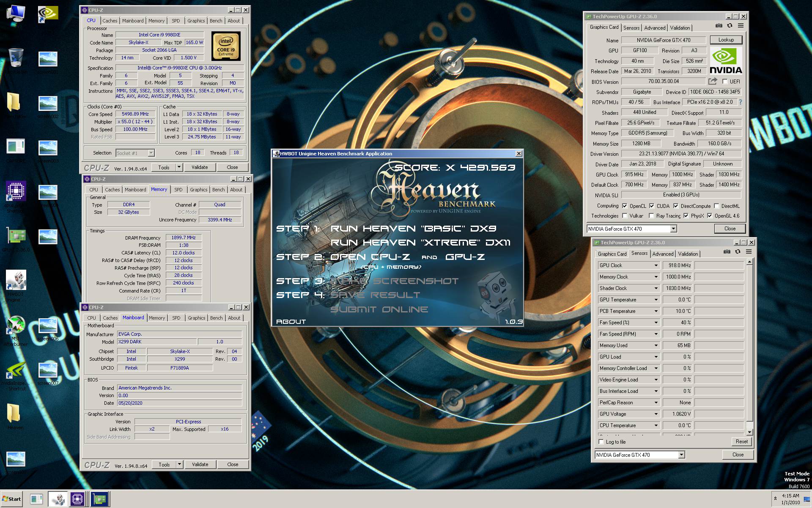The image size is (812, 508).
Task: Open the PerfCap Reason sensor dropdown
Action: coord(656,403)
